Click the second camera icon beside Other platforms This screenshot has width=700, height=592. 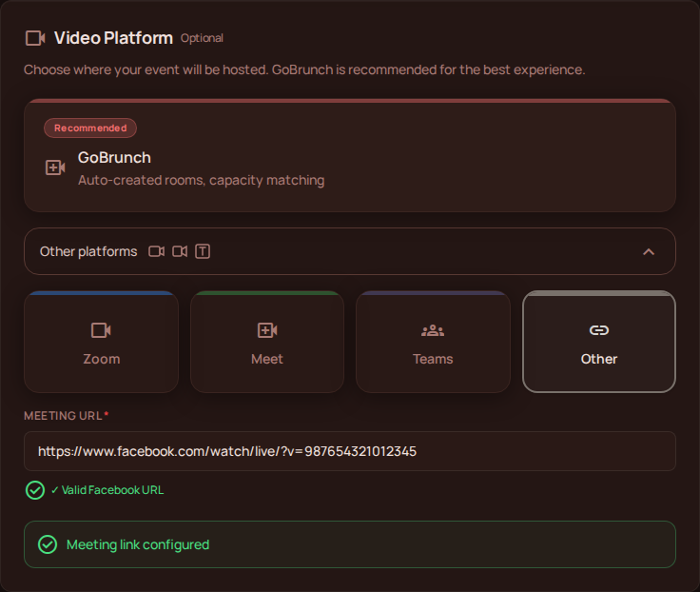click(x=180, y=251)
